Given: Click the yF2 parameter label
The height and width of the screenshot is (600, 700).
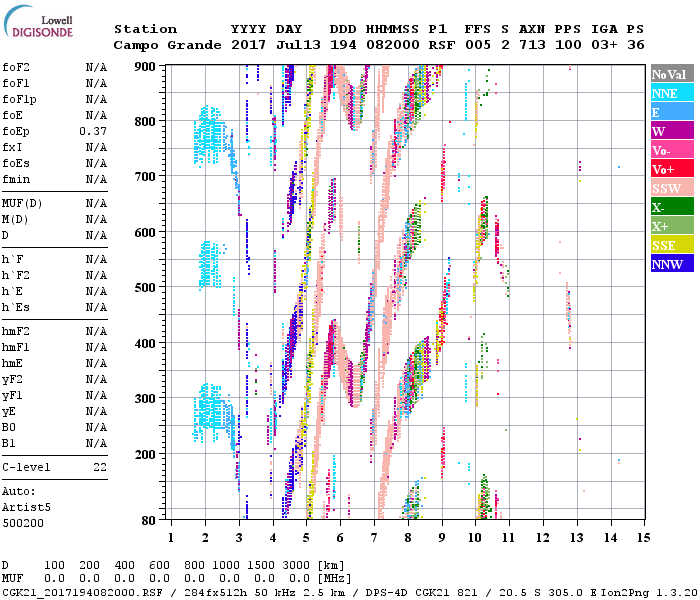Looking at the screenshot, I should point(12,379).
